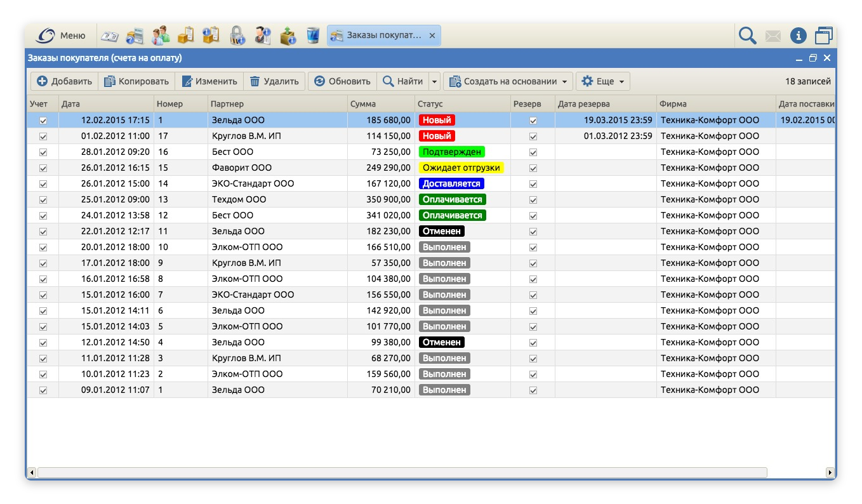Toggle the Учет checkbox for Фаворит ООО order
The image size is (862, 504).
coord(43,168)
